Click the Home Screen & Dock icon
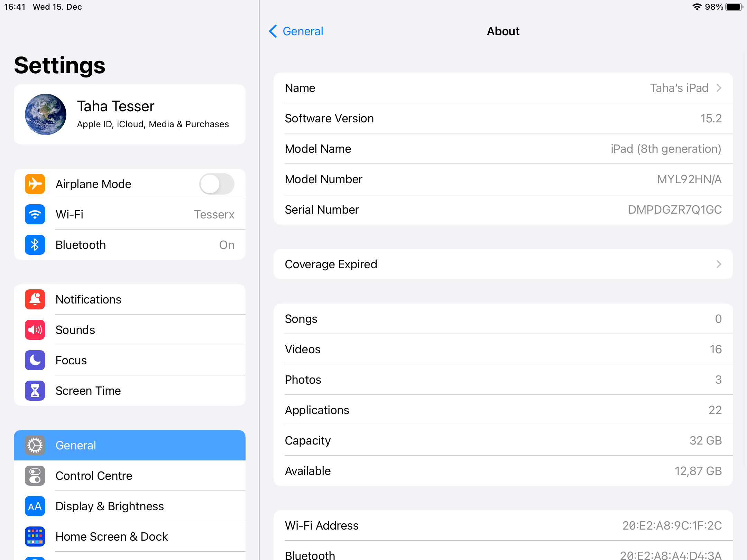 pos(35,536)
